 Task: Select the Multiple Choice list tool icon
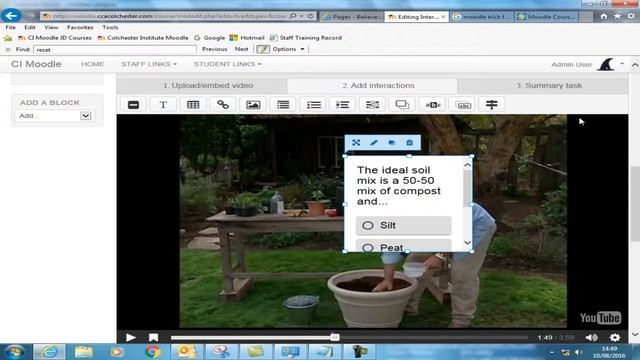click(342, 105)
